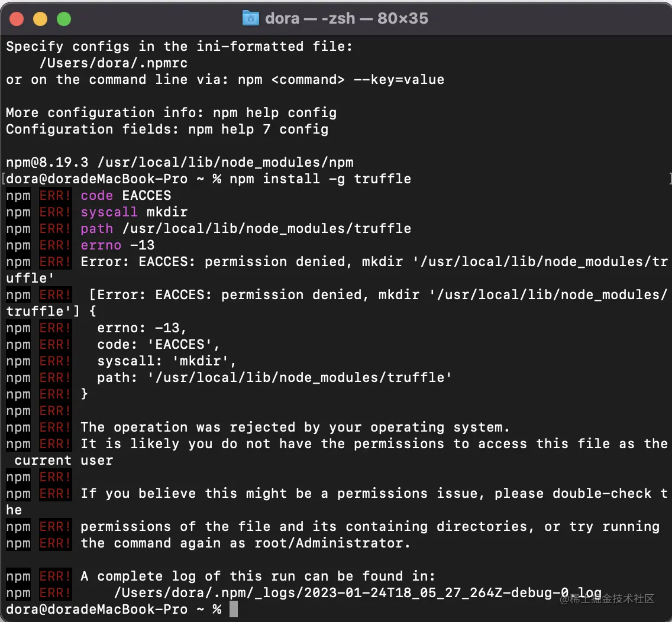Click the line starting 'It is likely you do not have'
Viewport: 672px width, 622px height.
[374, 444]
